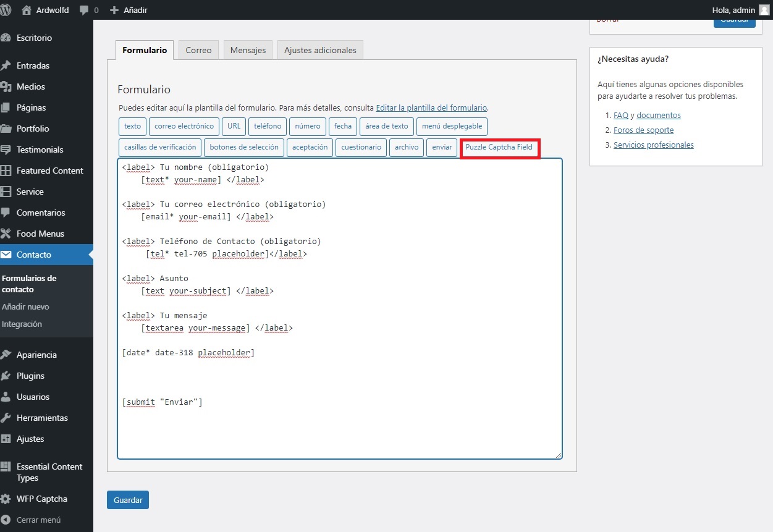Open the Añadir new content menu
Viewport: 773px width, 532px height.
coord(129,10)
